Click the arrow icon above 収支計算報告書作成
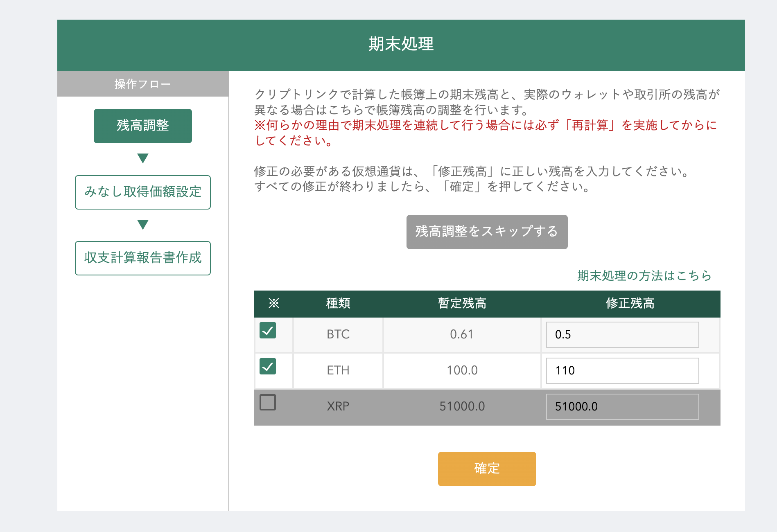The image size is (777, 532). pyautogui.click(x=143, y=225)
